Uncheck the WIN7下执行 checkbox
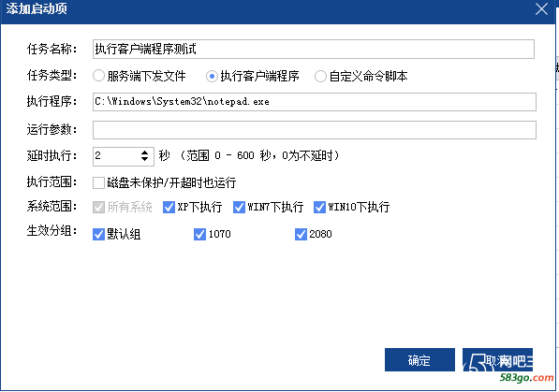This screenshot has width=559, height=392. [239, 207]
